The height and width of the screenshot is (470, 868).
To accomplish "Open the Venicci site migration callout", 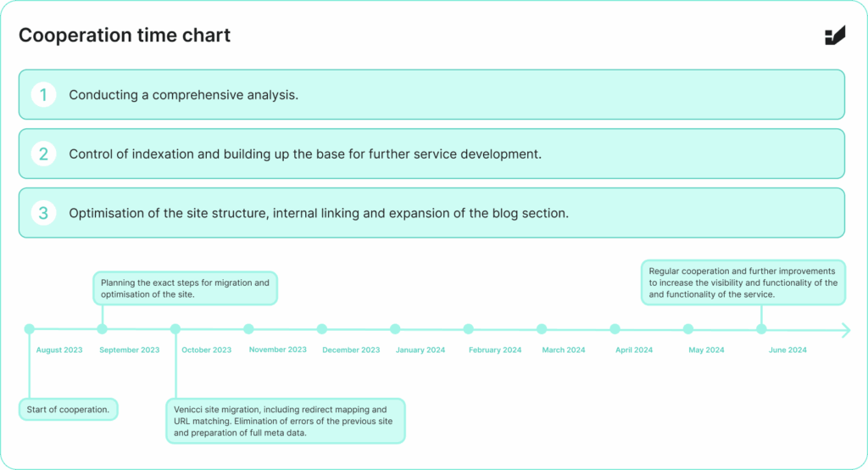I will pyautogui.click(x=286, y=420).
